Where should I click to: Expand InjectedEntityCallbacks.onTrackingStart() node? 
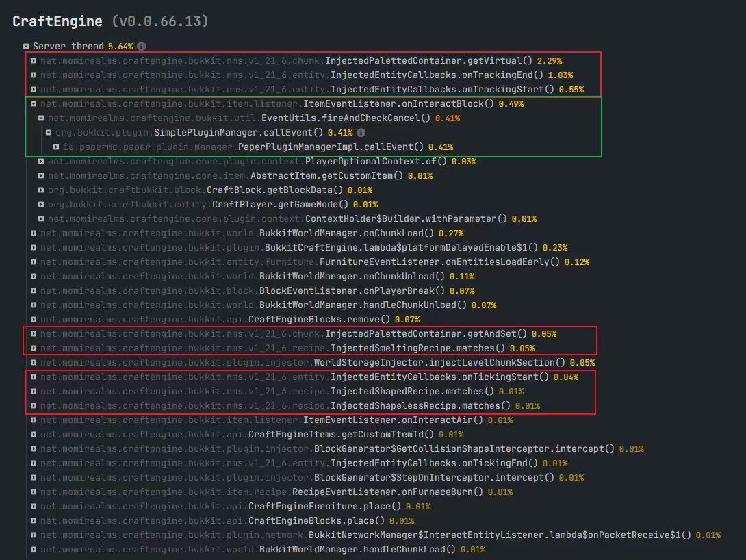coord(34,90)
